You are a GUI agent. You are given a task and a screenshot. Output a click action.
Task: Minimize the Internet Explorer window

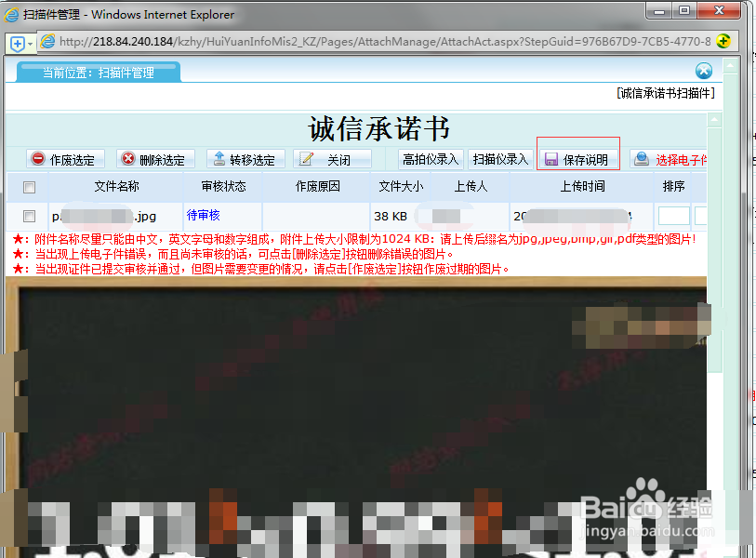[x=659, y=11]
